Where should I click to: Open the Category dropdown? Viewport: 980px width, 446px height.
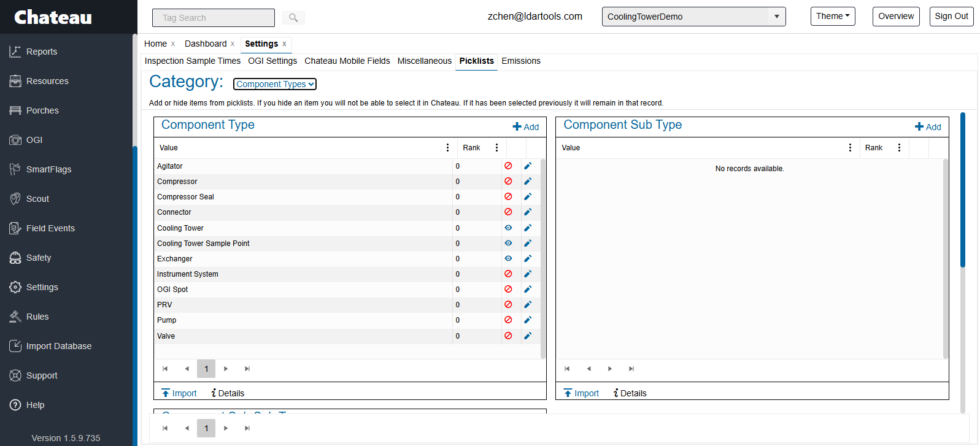click(275, 84)
